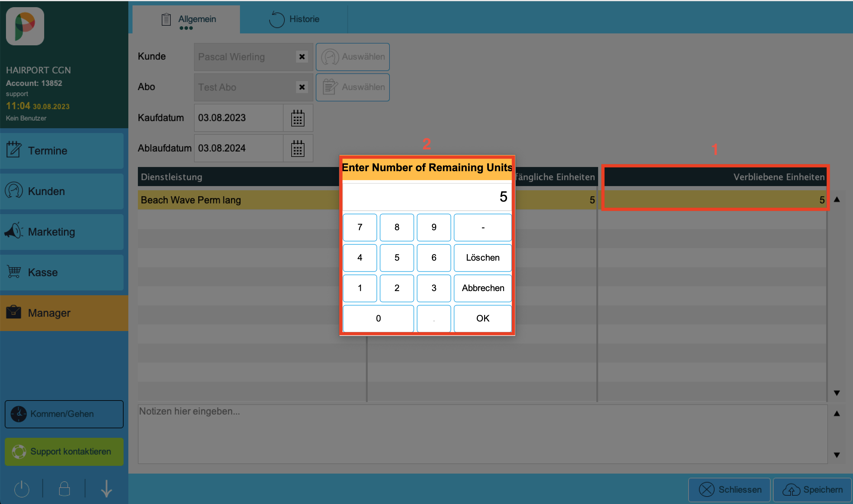This screenshot has height=504, width=853.
Task: Click the Kommen/Gehen clock button
Action: click(64, 414)
